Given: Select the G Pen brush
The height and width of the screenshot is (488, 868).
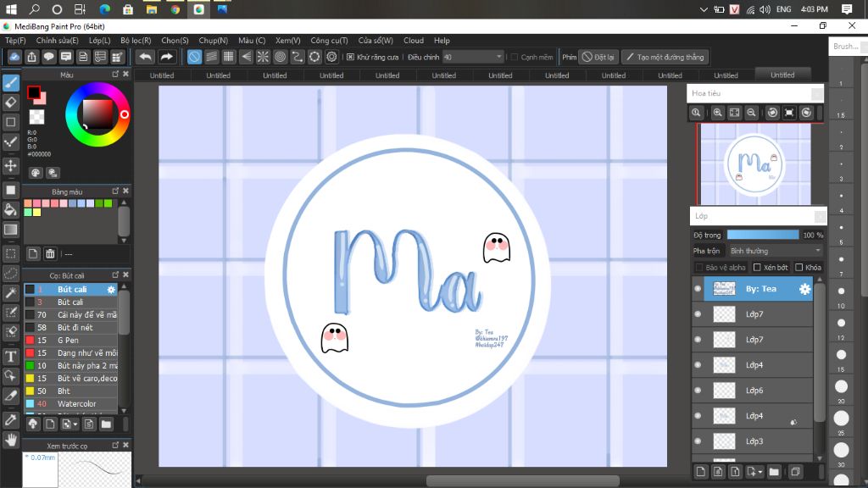Looking at the screenshot, I should (71, 341).
